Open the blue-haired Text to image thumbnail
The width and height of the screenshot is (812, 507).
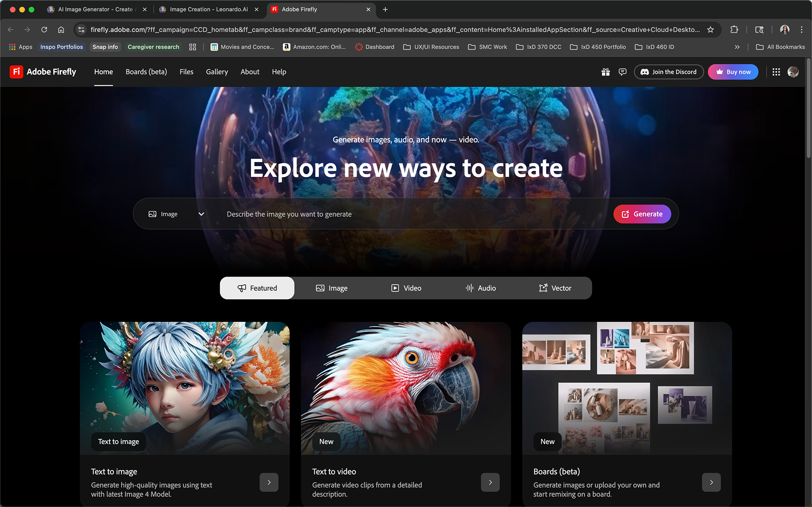[185, 388]
